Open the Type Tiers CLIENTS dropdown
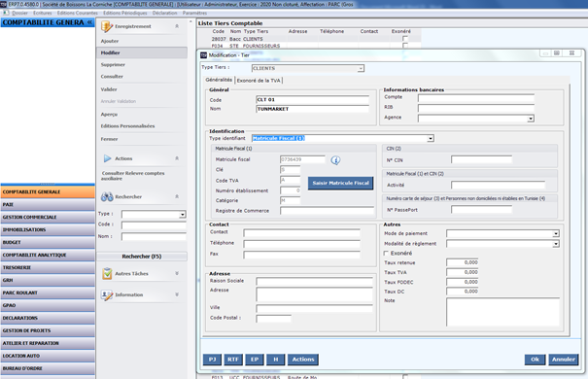The height and width of the screenshot is (379, 588). click(x=361, y=69)
